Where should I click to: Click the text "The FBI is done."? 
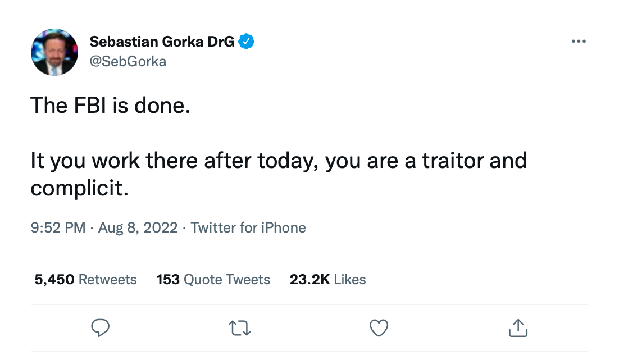coord(110,105)
